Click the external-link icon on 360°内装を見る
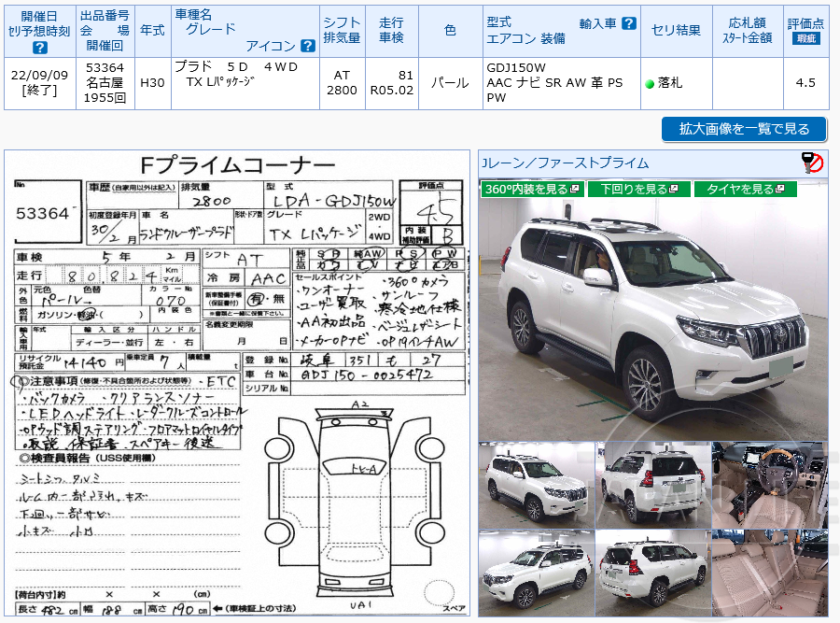840x623 pixels. (x=573, y=190)
